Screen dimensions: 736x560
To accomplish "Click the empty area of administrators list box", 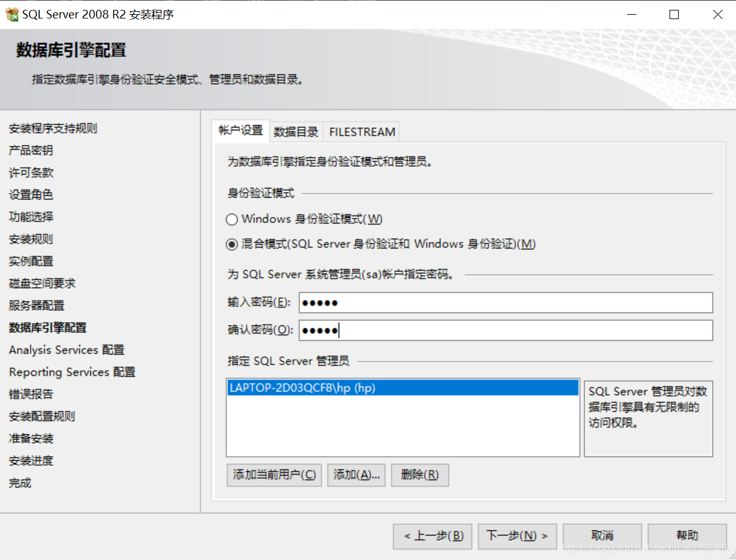I will pos(402,425).
